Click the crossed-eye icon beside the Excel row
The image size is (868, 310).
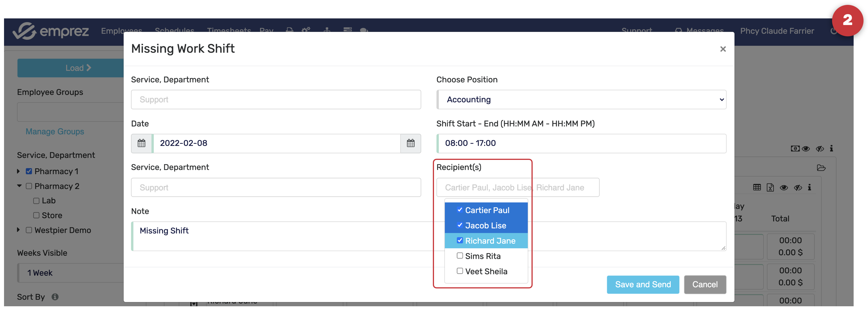[x=798, y=188]
